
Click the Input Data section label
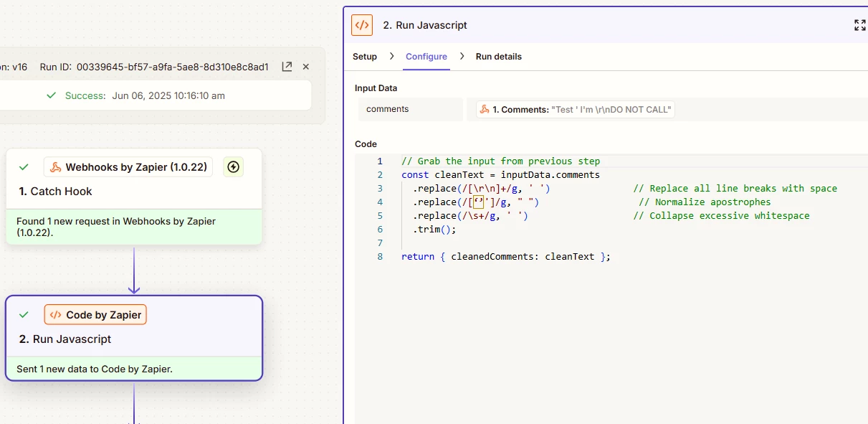tap(376, 88)
